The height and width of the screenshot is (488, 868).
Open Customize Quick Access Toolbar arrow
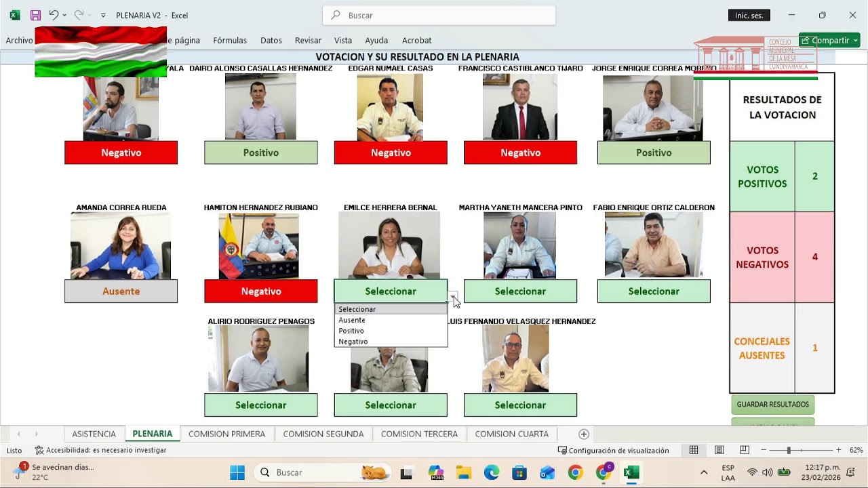click(103, 15)
